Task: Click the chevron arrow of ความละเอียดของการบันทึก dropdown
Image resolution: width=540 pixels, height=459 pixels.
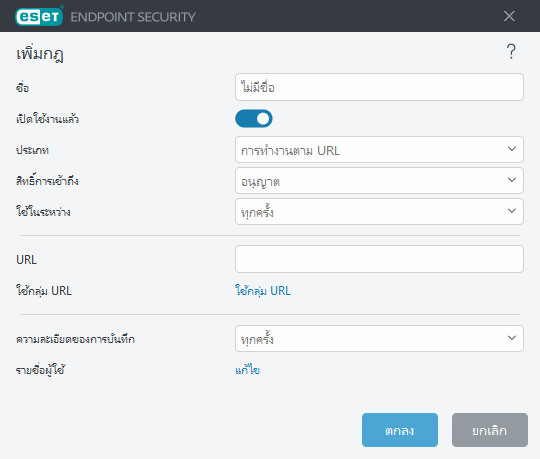Action: pos(512,338)
